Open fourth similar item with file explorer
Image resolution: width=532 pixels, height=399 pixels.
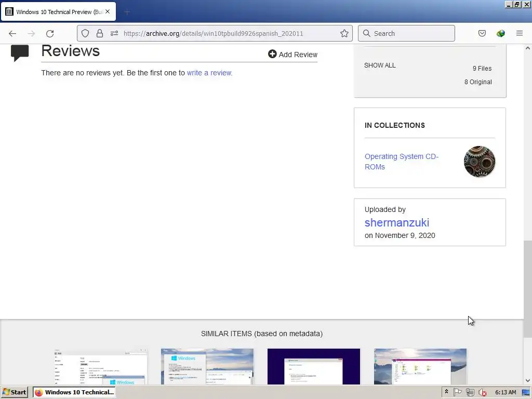point(420,366)
